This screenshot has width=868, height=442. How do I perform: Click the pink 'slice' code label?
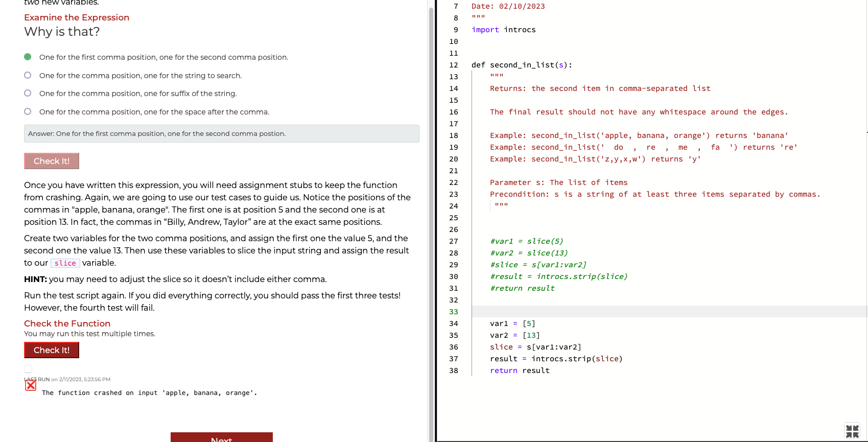pos(65,263)
